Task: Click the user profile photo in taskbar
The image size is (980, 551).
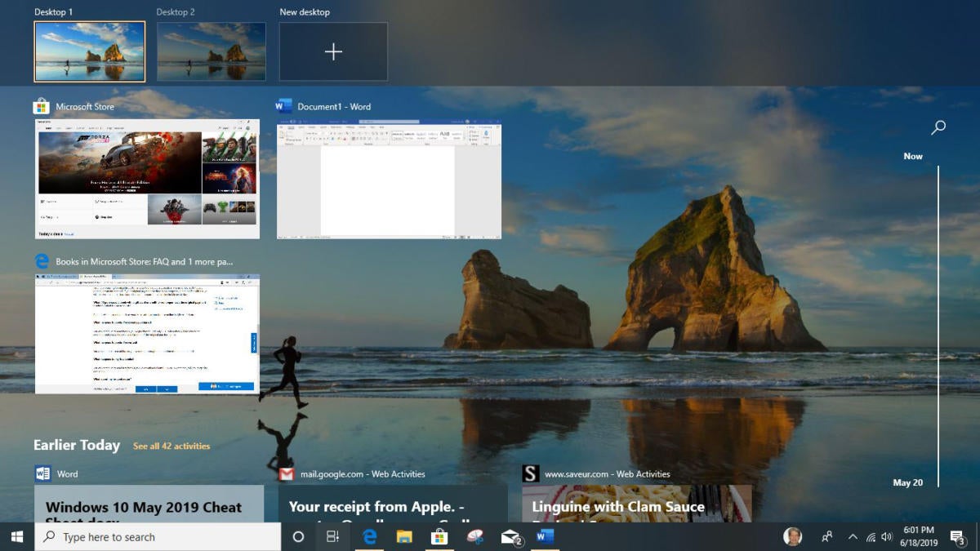Action: [792, 536]
